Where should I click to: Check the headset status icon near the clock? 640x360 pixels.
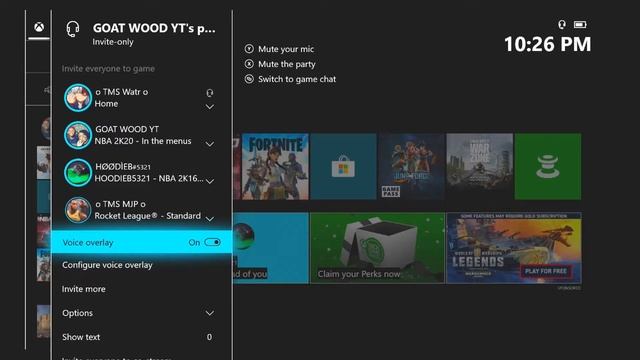pos(562,25)
